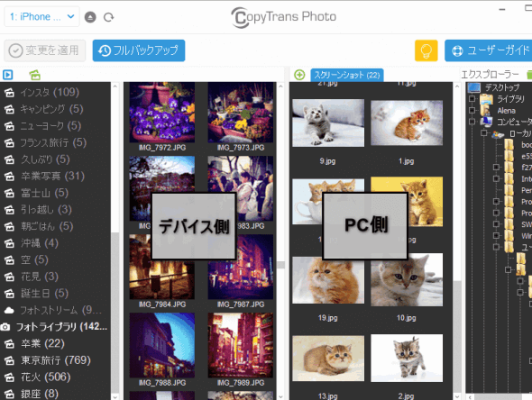The image size is (532, 400).
Task: Open the ユーザーガイド button
Action: [489, 50]
